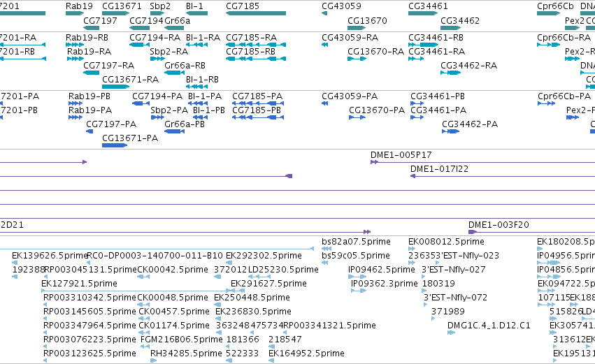Select BAC clone DME1-017I22
595x364 pixels.
(x=439, y=169)
